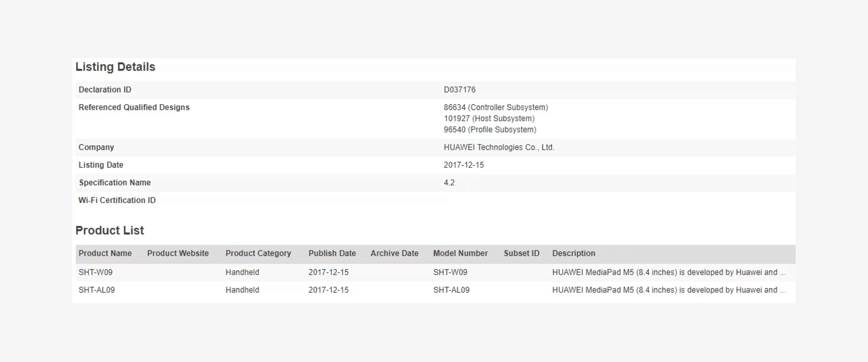Click Handheld category in SHT-W09 row
The image size is (868, 362).
(242, 272)
